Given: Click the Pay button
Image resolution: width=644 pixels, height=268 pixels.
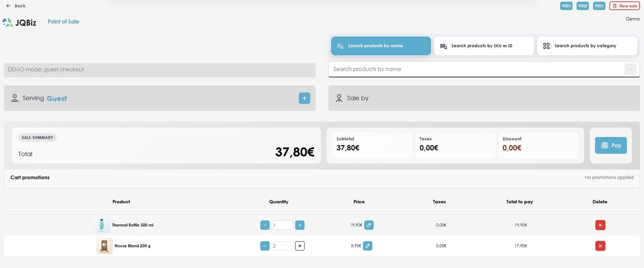Looking at the screenshot, I should (611, 145).
